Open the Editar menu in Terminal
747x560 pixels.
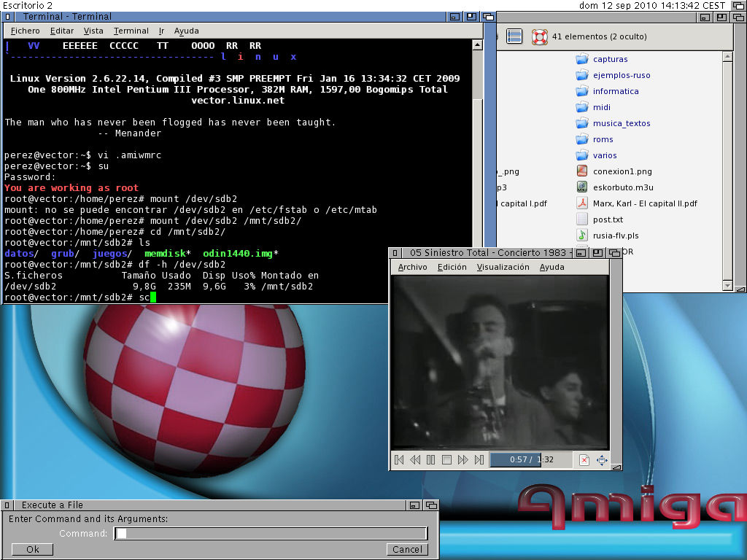pyautogui.click(x=61, y=31)
